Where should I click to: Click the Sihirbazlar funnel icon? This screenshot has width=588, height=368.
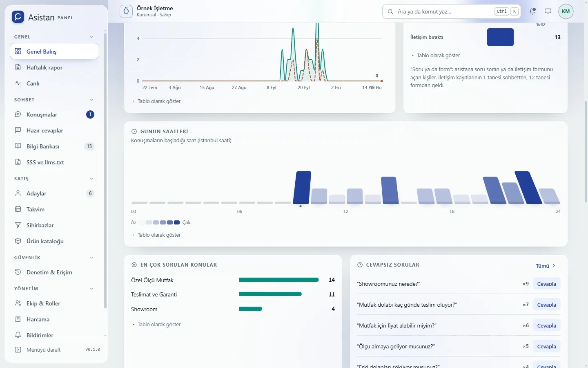pyautogui.click(x=18, y=225)
